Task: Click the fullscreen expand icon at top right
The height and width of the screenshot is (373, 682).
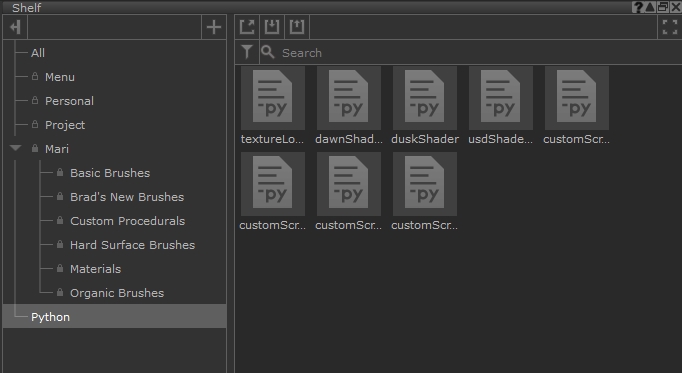Action: tap(670, 27)
